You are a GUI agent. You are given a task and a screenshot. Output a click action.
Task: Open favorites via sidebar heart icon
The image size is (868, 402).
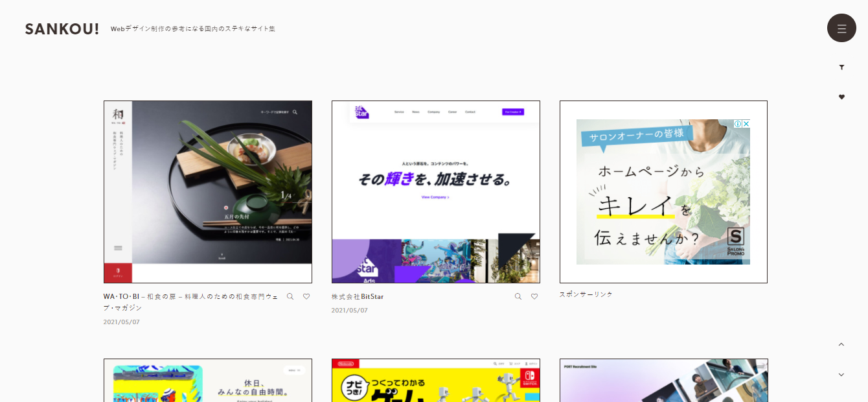point(841,97)
